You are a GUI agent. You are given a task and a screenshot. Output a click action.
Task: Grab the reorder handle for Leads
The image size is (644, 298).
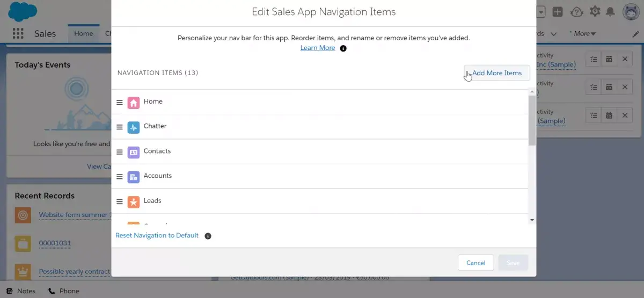[x=120, y=201]
